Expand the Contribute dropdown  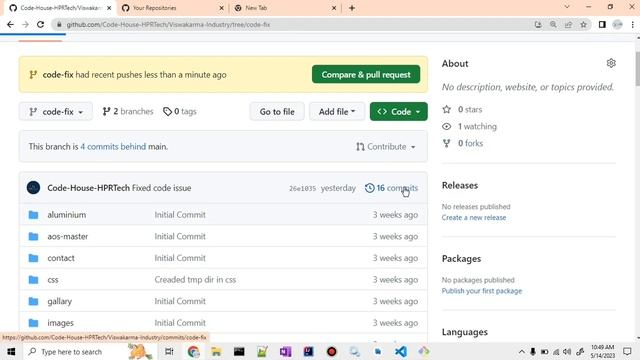tap(386, 147)
